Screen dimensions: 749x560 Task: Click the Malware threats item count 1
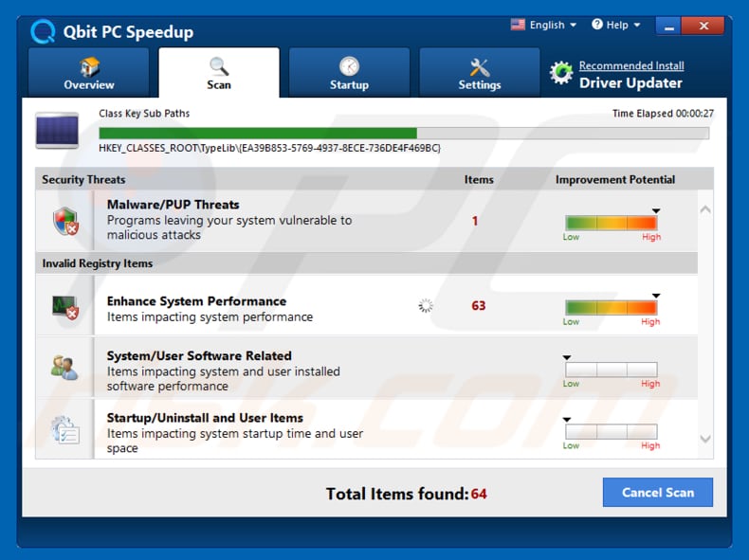[475, 221]
